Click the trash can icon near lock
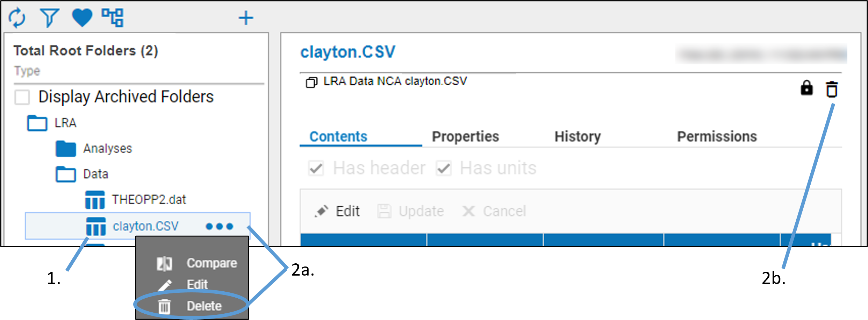The image size is (868, 320). tap(832, 89)
